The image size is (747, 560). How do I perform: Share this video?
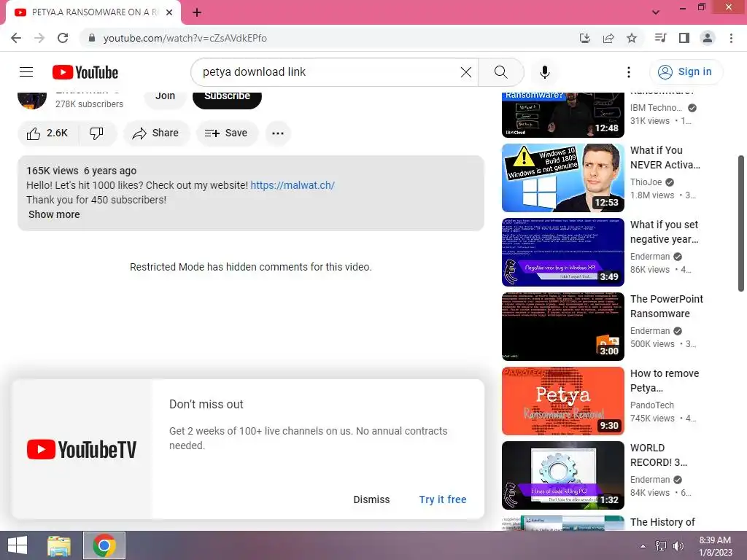pos(156,133)
